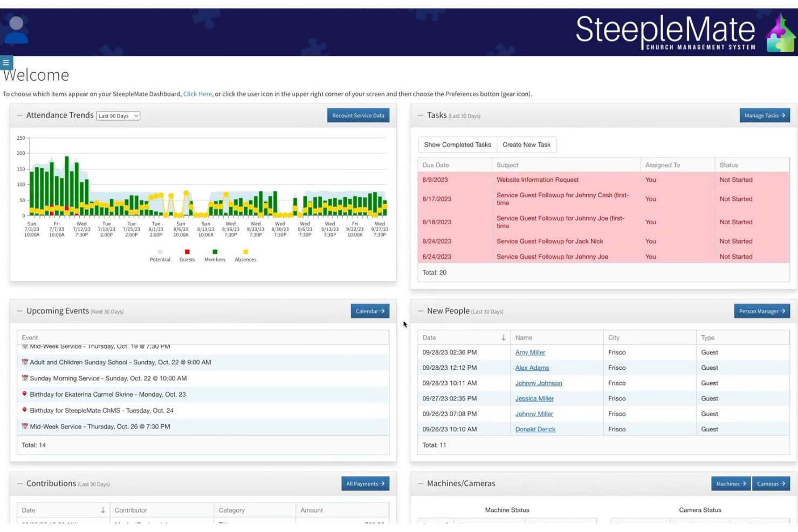
Task: Click the Name column header in New People
Action: click(x=557, y=337)
